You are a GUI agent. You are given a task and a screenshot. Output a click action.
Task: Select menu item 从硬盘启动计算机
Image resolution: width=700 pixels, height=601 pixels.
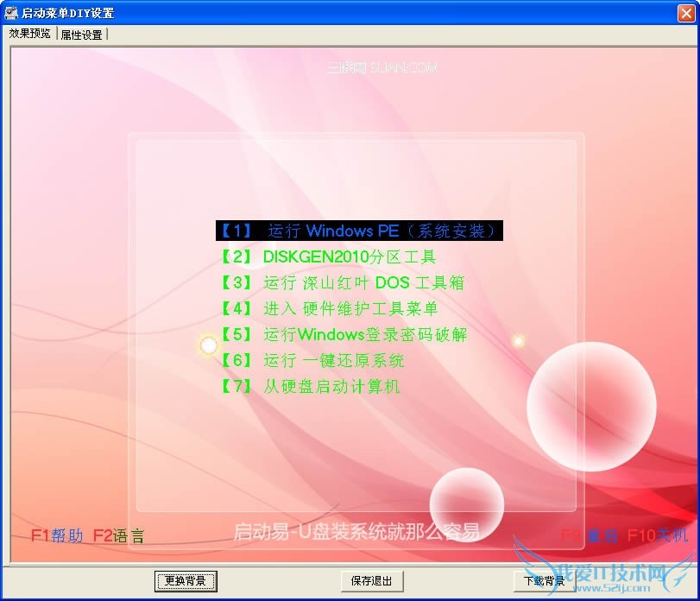tap(311, 386)
